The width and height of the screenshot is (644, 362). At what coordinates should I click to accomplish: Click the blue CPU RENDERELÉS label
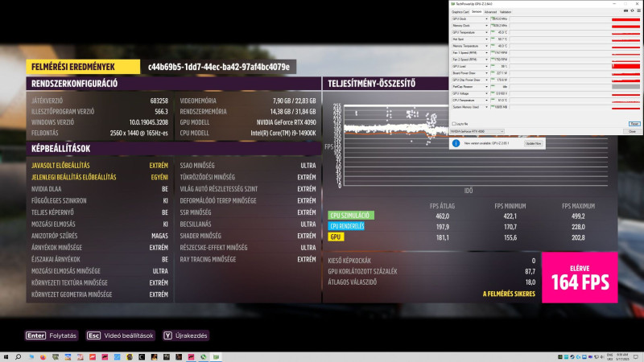tap(346, 226)
